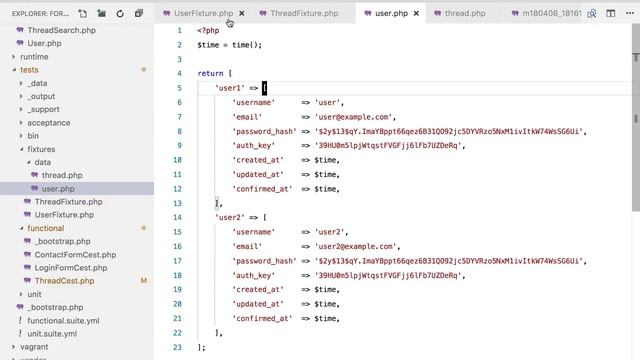Select the user.php tab

click(391, 13)
